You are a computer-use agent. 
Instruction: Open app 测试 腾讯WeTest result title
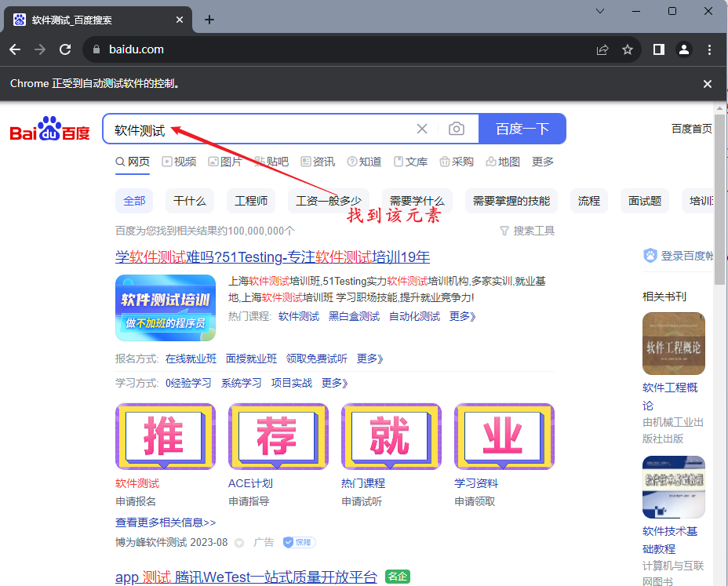[x=246, y=577]
